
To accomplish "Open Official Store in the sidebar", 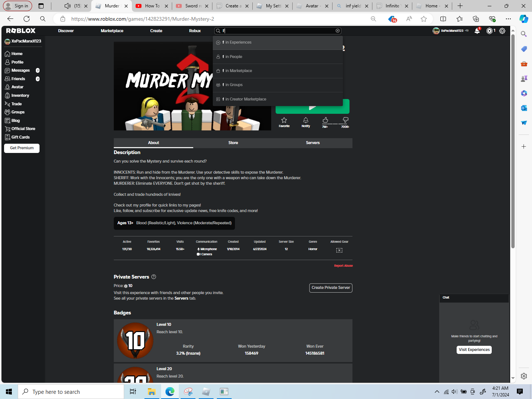I will 20,129.
